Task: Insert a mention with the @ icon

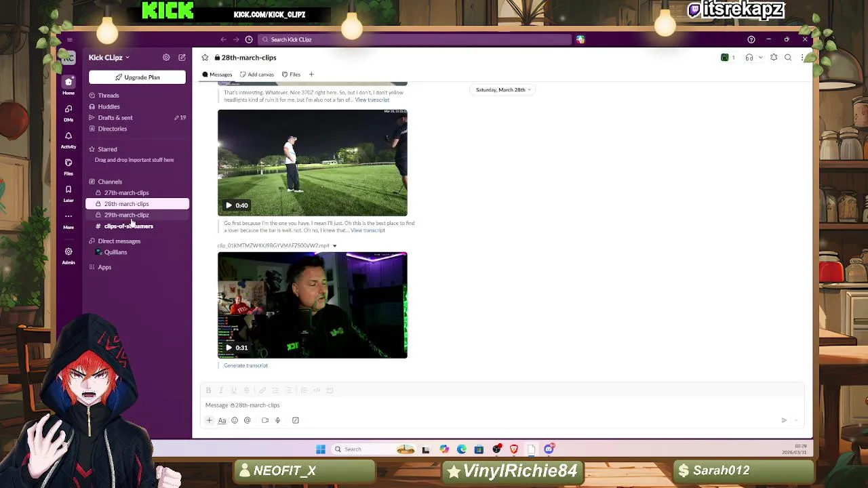Action: tap(248, 420)
